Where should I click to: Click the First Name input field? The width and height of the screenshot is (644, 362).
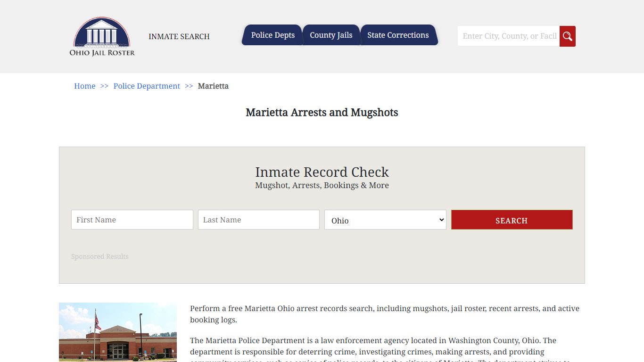pos(132,220)
